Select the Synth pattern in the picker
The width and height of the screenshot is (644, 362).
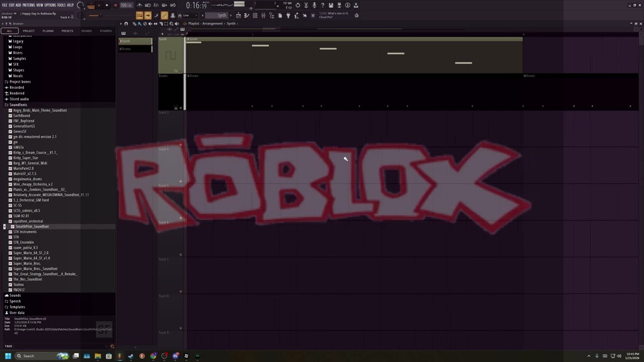(135, 41)
